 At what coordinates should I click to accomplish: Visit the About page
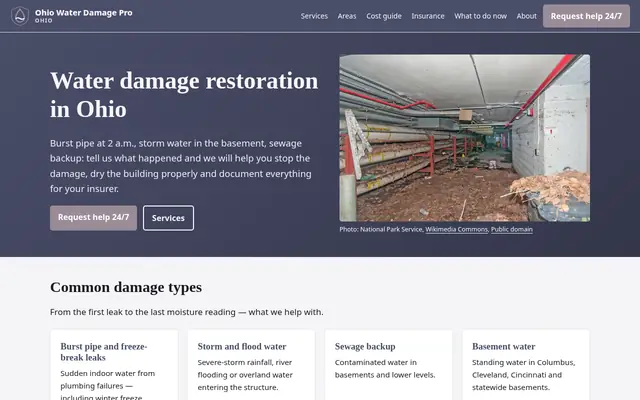click(527, 16)
